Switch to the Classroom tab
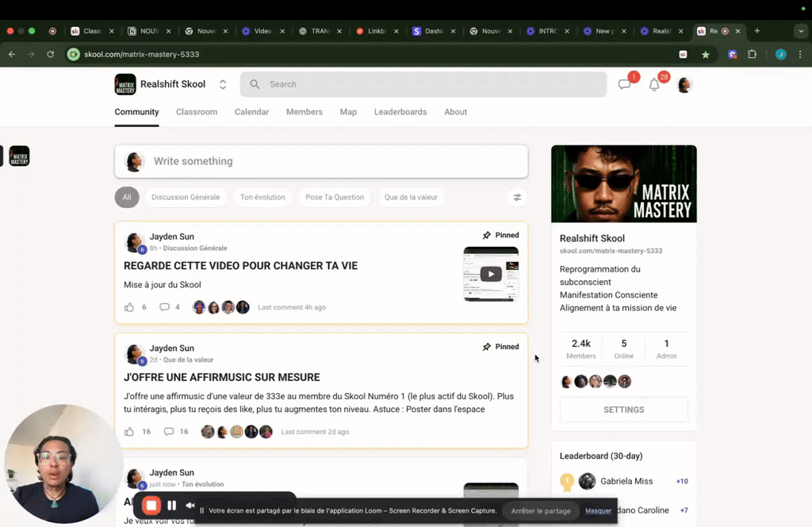Screen dimensions: 812x527 point(196,112)
